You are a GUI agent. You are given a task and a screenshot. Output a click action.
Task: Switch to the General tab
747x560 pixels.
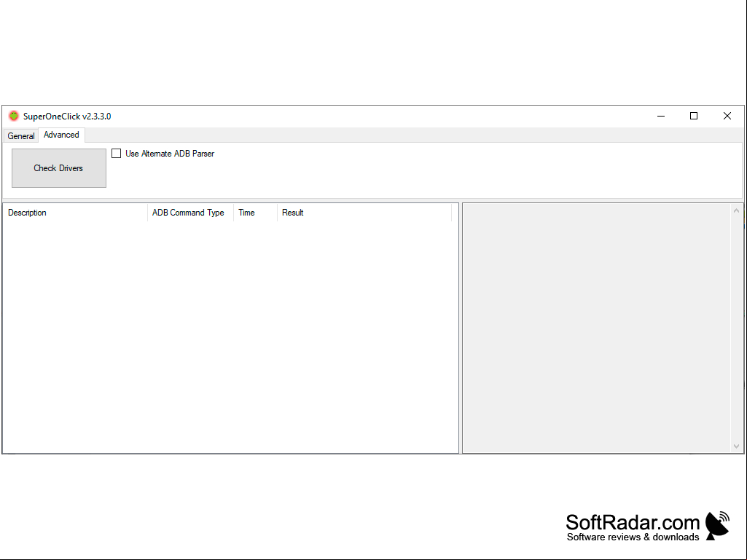21,135
